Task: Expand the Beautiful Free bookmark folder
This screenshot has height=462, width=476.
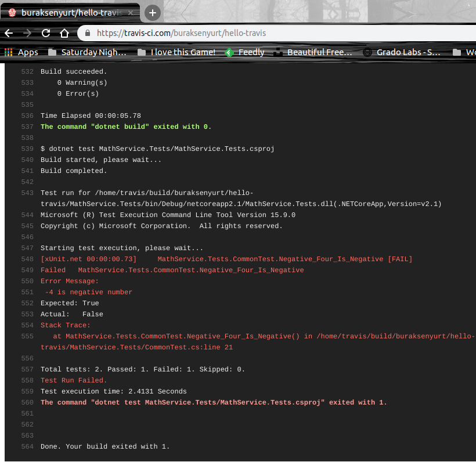Action: pyautogui.click(x=313, y=52)
